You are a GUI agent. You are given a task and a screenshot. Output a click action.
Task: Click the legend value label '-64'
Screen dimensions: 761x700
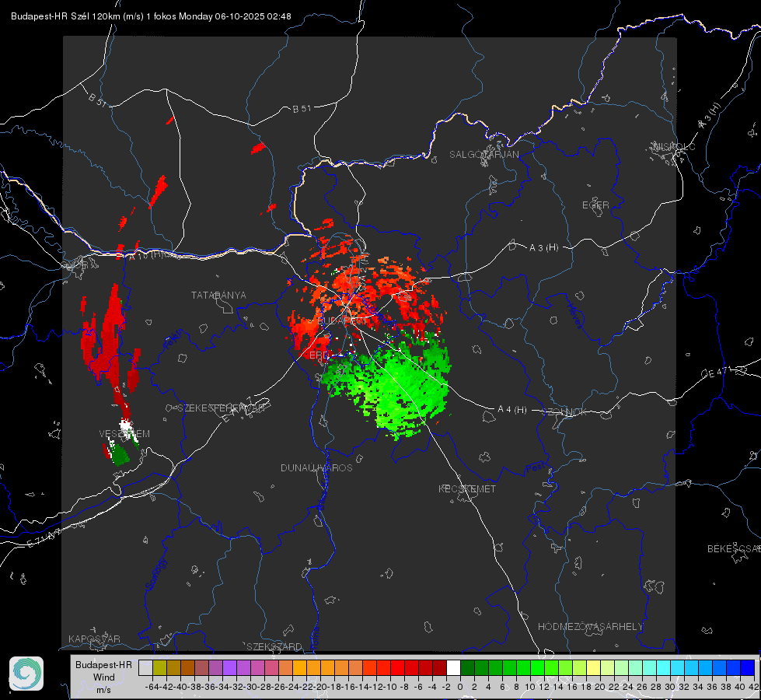[x=152, y=687]
